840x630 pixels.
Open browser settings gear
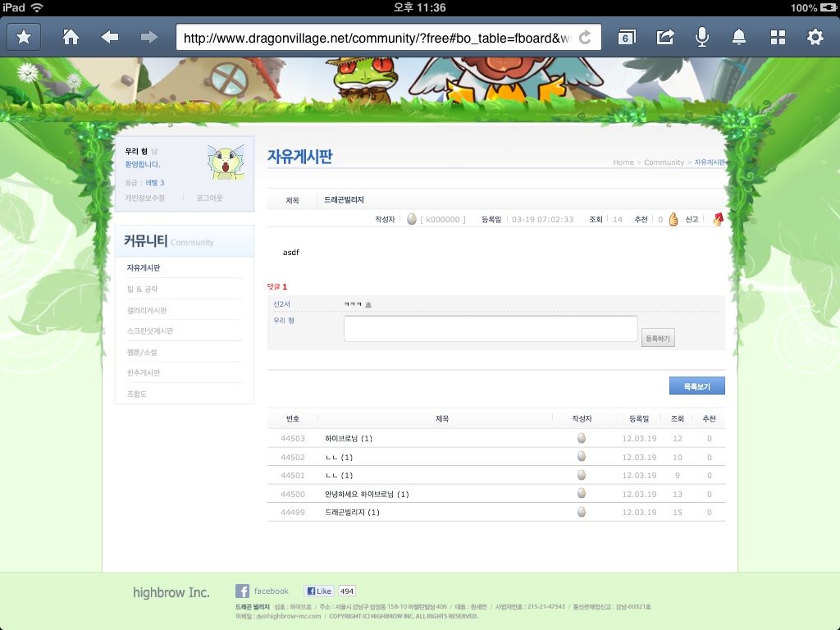(815, 37)
